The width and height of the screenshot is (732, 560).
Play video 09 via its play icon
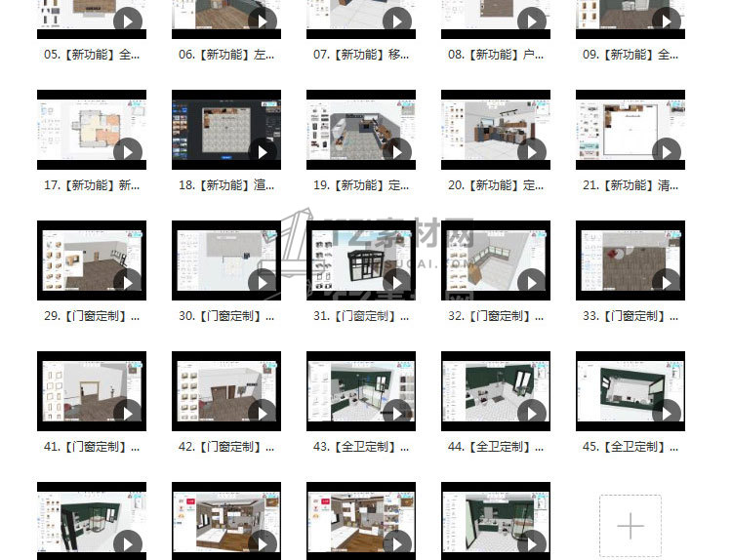(667, 21)
